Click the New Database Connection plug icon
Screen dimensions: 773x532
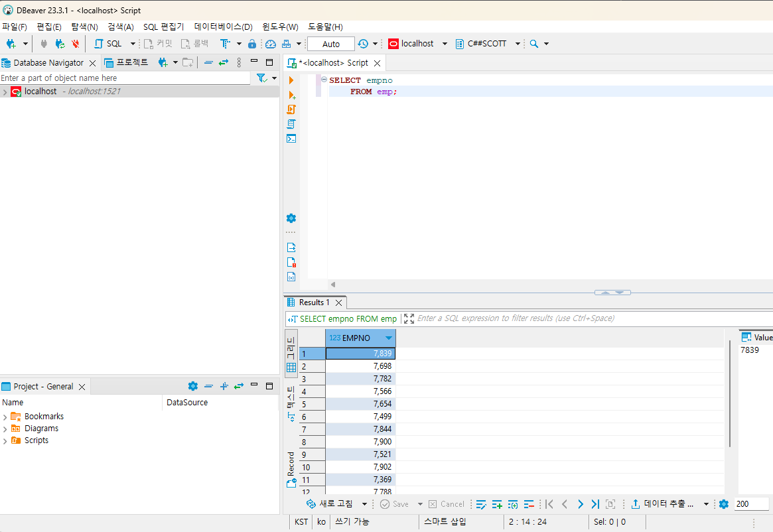(x=11, y=44)
